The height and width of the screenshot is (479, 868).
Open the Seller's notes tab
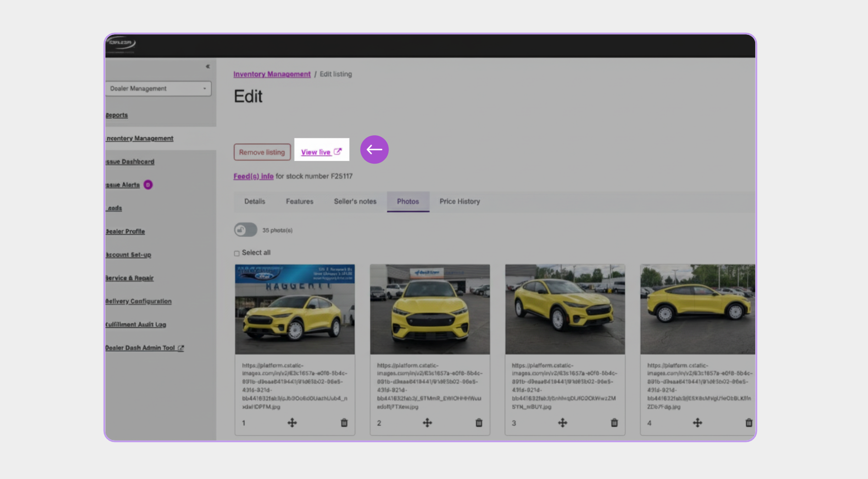point(355,201)
